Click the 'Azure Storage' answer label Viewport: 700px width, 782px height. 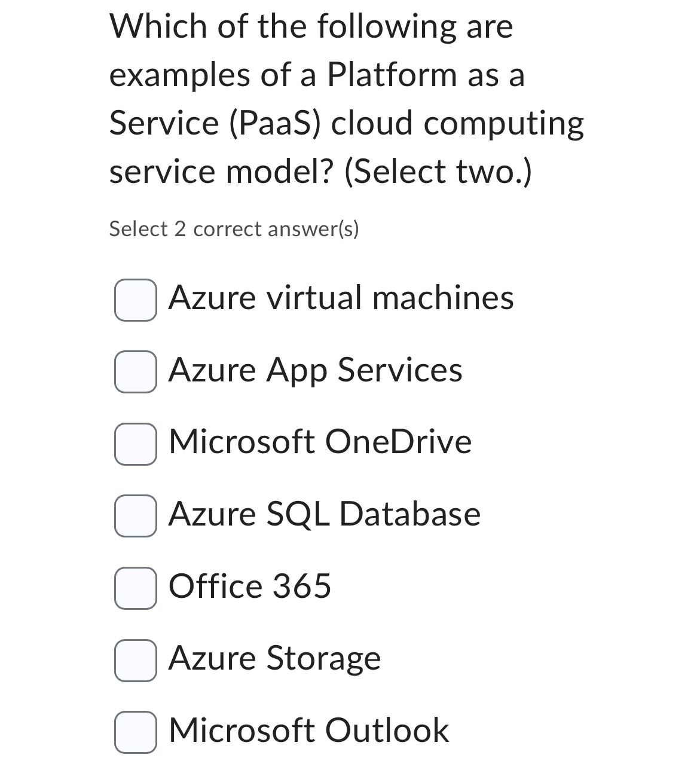coord(274,658)
